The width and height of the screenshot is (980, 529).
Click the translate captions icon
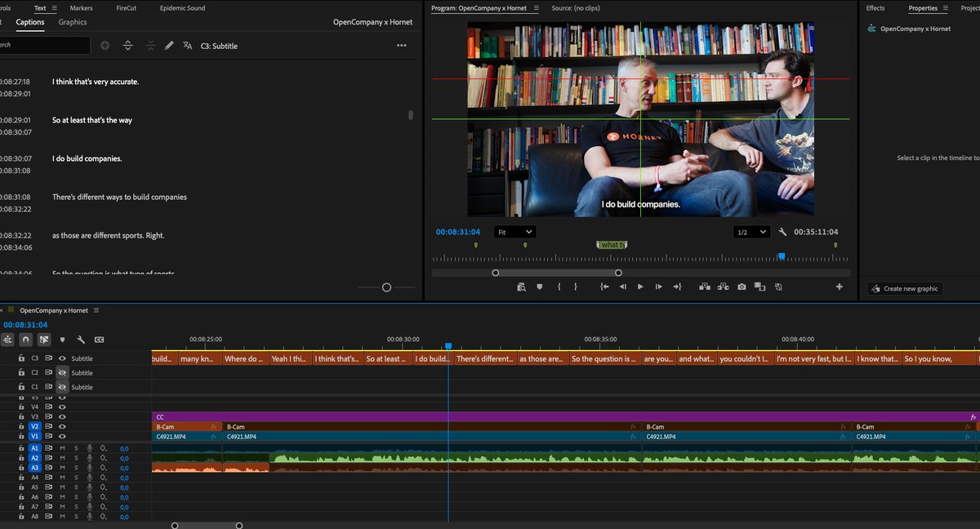tap(188, 46)
